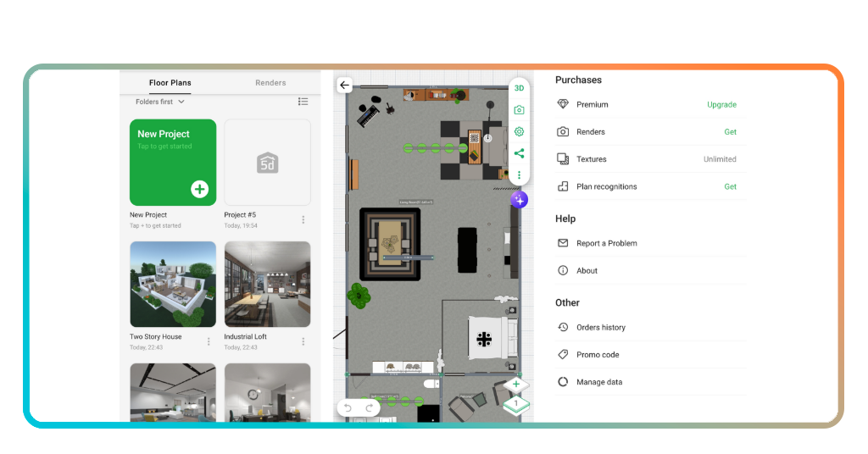Open options menu for Project #5

(303, 219)
